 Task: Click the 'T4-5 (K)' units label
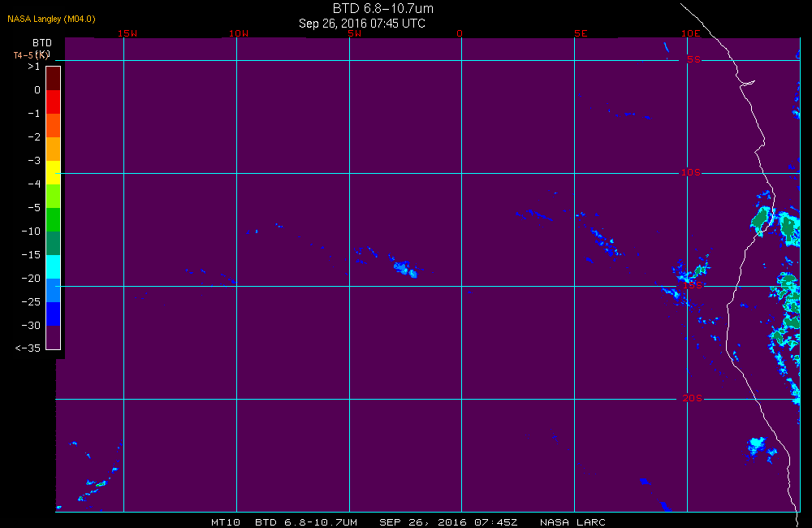[31, 55]
